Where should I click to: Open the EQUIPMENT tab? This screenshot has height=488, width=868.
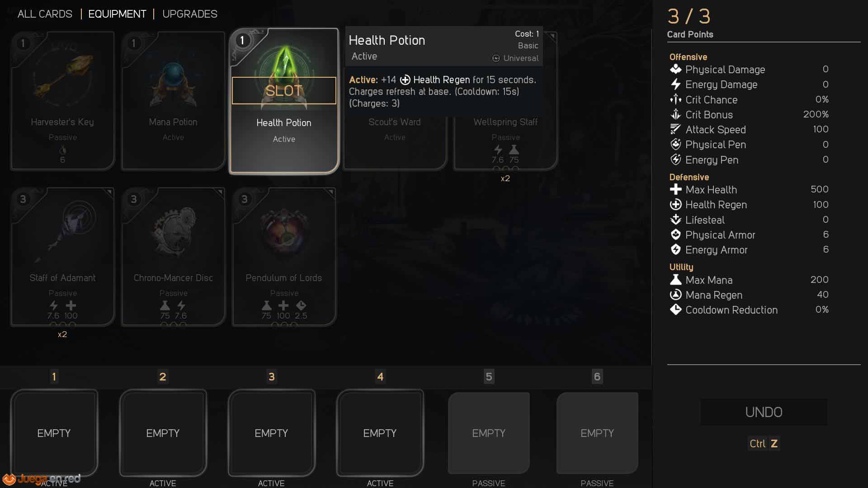(117, 14)
